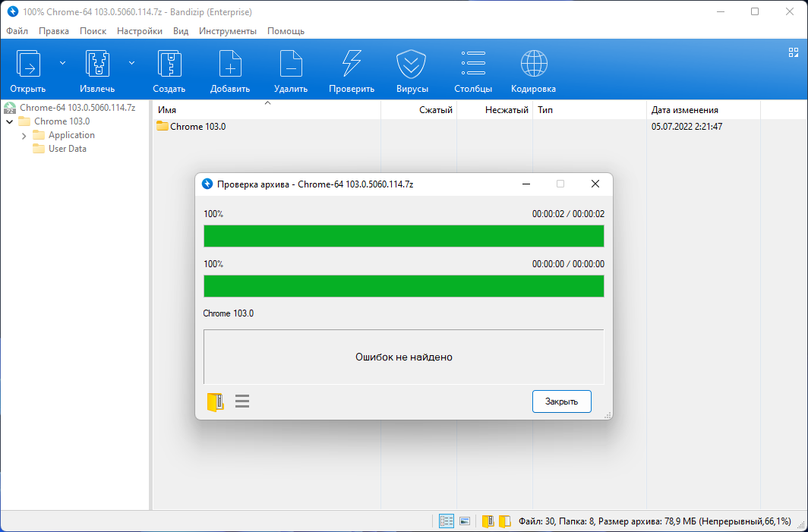808x532 pixels.
Task: Click the Chrome 103.0 label in dialog
Action: coord(229,313)
